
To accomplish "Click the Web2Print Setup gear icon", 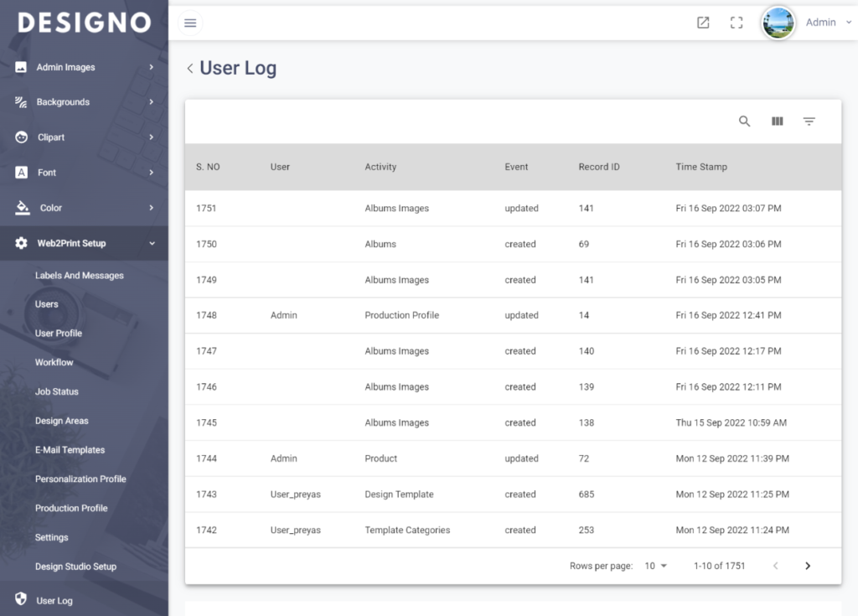I will 21,243.
